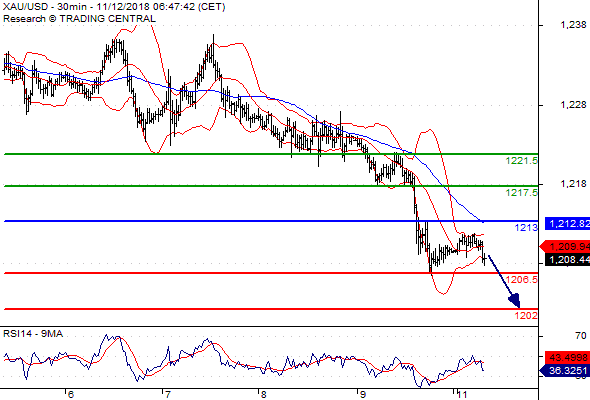Click date marker 9 on time axis
This screenshot has width=590, height=400.
pos(362,394)
